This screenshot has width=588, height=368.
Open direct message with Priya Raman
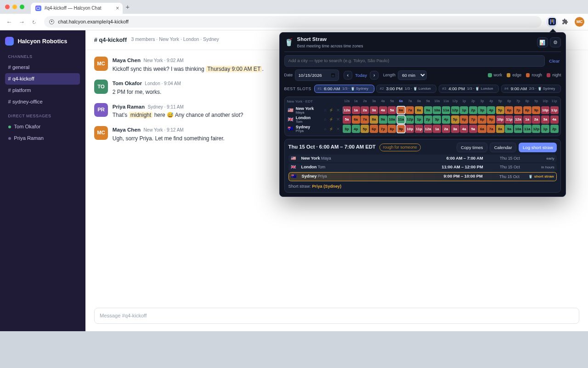tap(42, 138)
